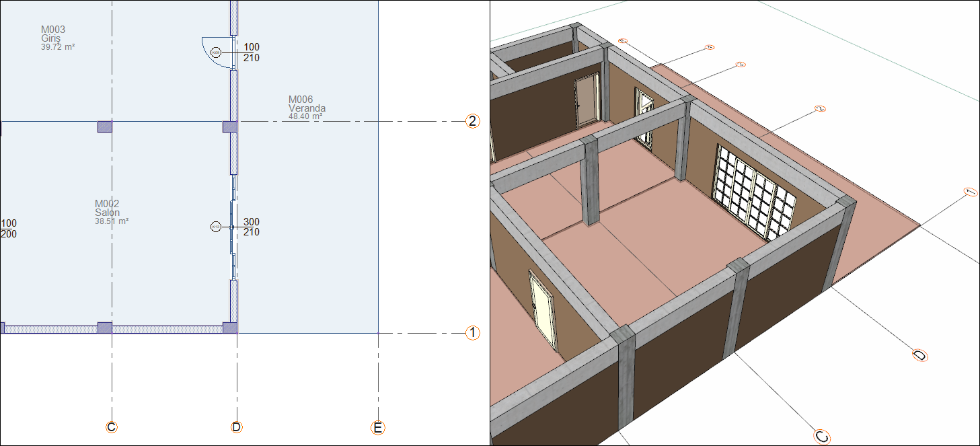Select corner column at axis D and 1
The width and height of the screenshot is (980, 446).
[230, 328]
